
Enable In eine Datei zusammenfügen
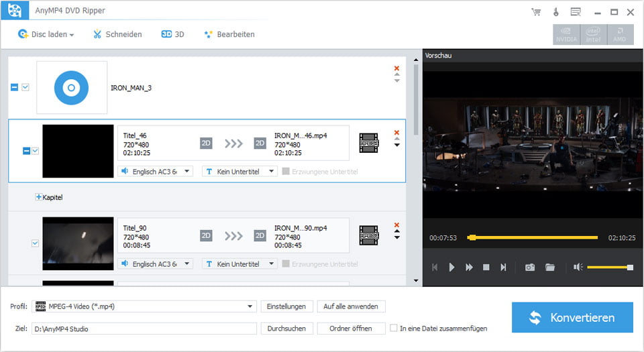pyautogui.click(x=394, y=329)
